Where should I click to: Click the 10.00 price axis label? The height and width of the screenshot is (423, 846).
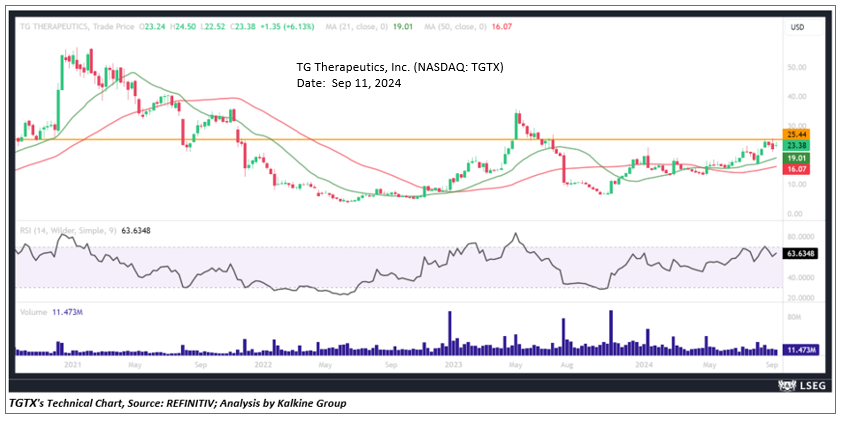[x=797, y=185]
